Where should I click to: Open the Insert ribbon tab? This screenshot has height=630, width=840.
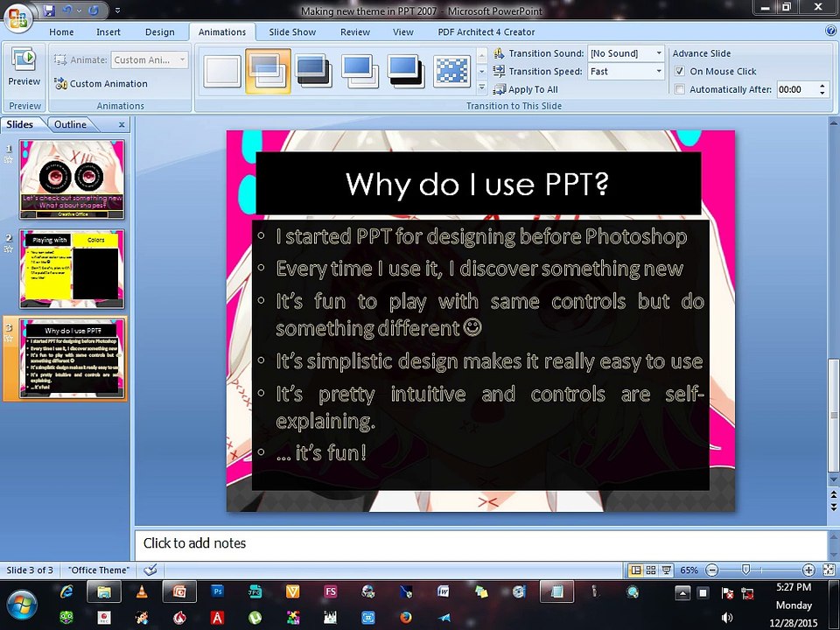[108, 32]
